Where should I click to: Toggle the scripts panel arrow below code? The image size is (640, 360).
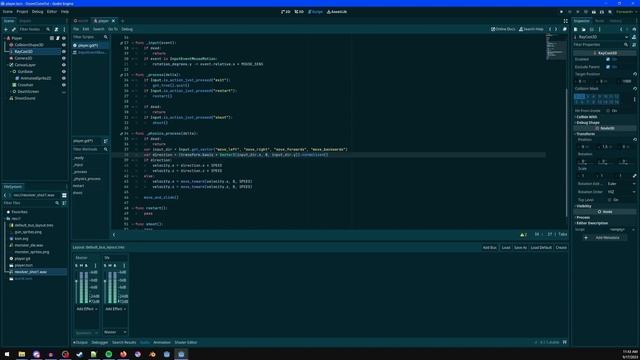point(114,235)
